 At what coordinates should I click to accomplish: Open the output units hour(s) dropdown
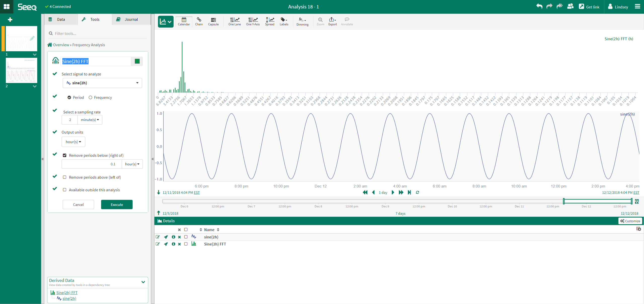click(x=73, y=142)
